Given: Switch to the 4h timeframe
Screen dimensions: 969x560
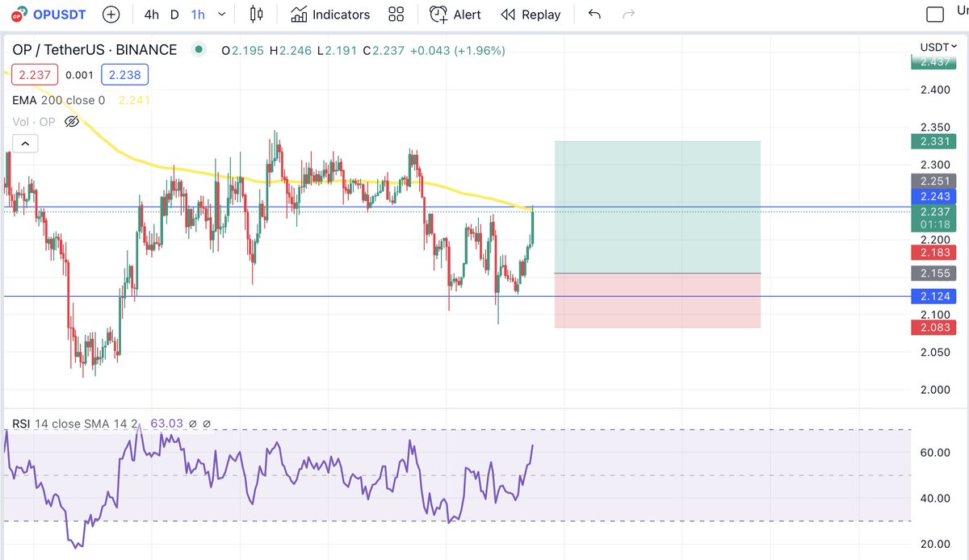Looking at the screenshot, I should [x=151, y=15].
